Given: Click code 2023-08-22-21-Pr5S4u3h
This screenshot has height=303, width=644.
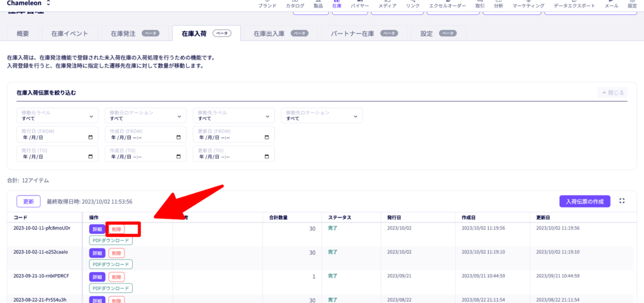Looking at the screenshot, I should (40, 300).
